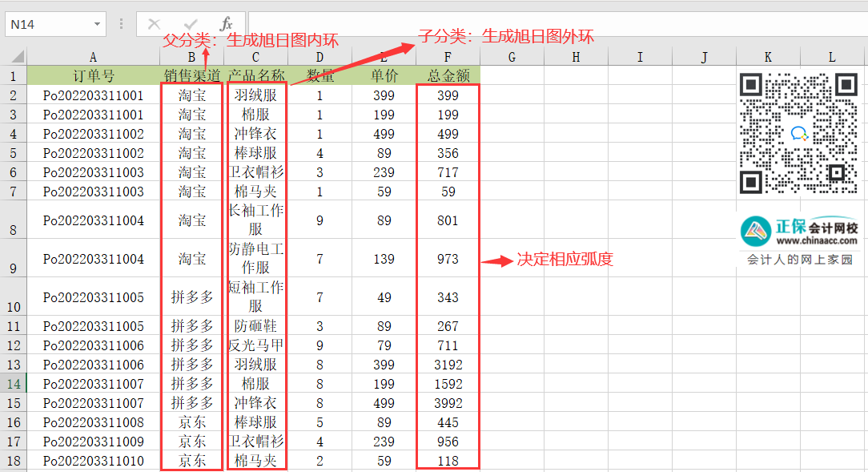Click the unit price cell 139

pos(384,258)
